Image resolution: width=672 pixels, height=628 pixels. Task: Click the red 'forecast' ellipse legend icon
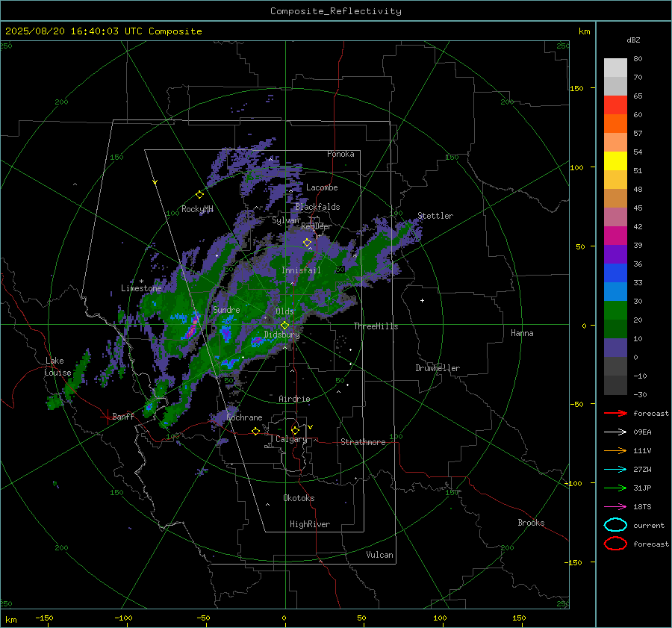tap(615, 544)
